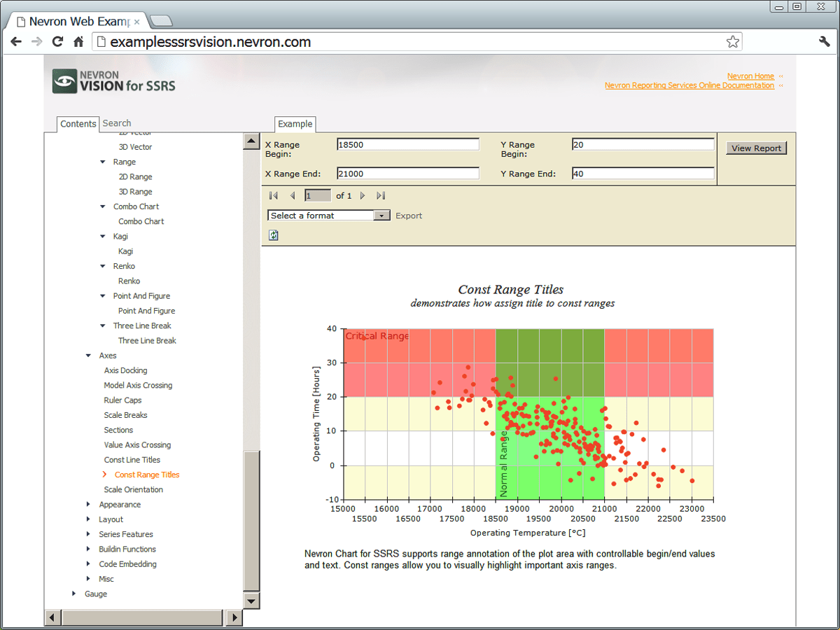The image size is (840, 630).
Task: Expand the Appearance tree node
Action: coord(88,504)
